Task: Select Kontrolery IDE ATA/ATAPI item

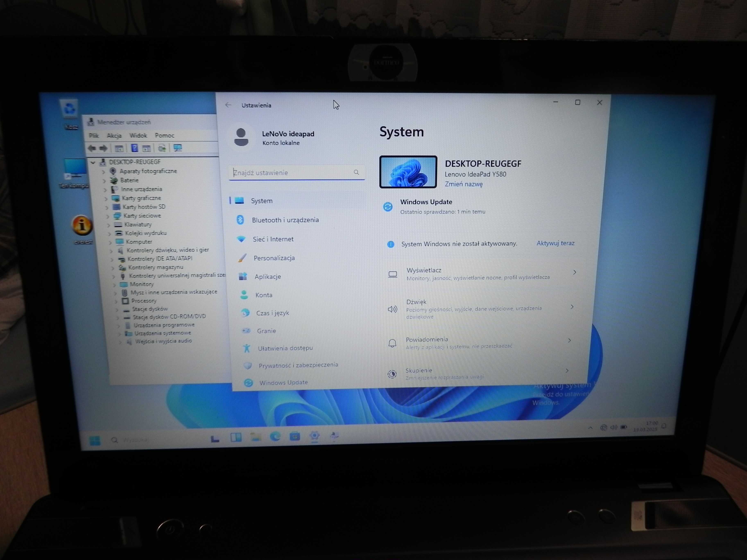Action: coord(160,258)
